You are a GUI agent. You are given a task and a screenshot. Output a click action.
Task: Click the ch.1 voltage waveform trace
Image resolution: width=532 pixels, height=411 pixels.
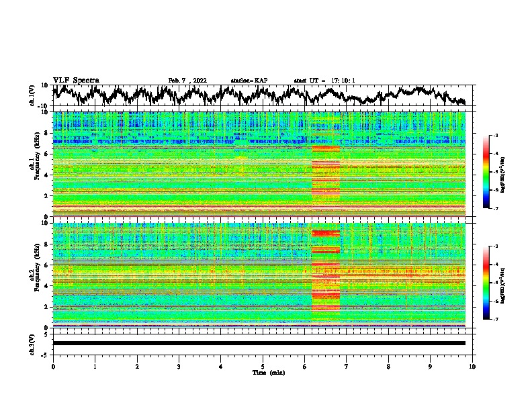pyautogui.click(x=259, y=95)
